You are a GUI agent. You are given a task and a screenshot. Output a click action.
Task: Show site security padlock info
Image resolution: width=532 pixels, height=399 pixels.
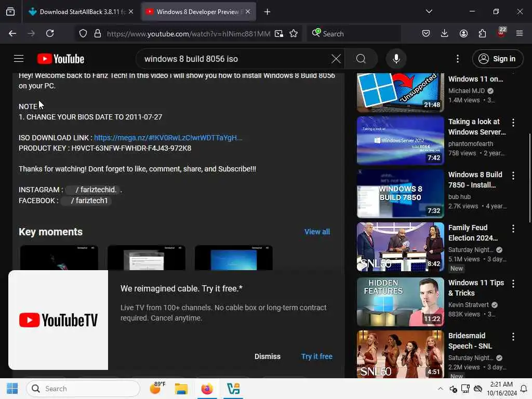point(98,34)
